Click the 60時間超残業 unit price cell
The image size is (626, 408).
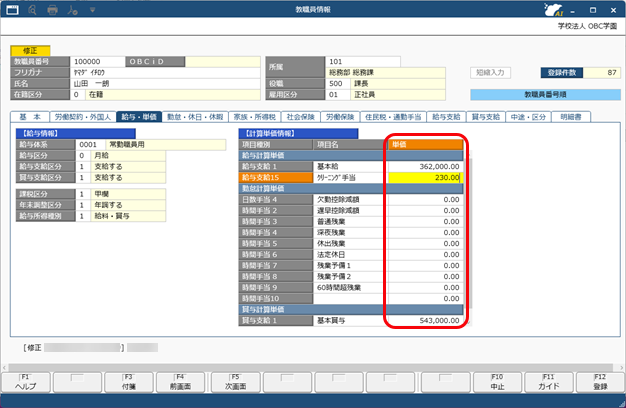[425, 287]
